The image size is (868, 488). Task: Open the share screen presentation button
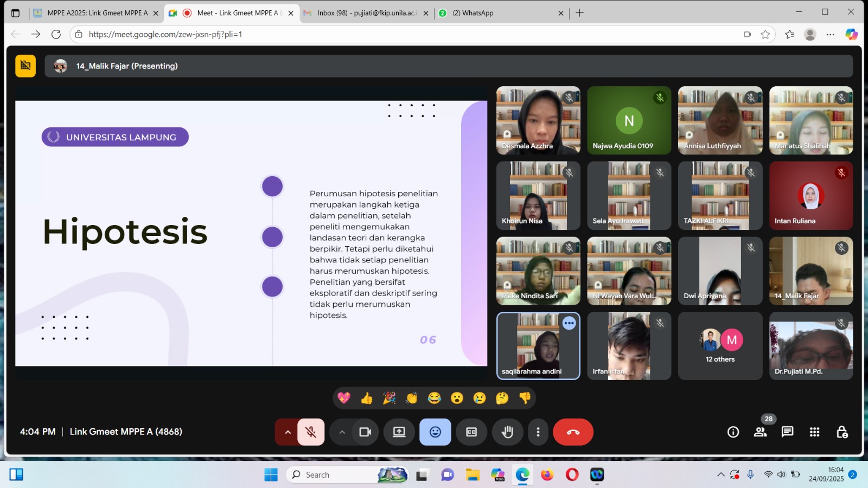pos(399,432)
